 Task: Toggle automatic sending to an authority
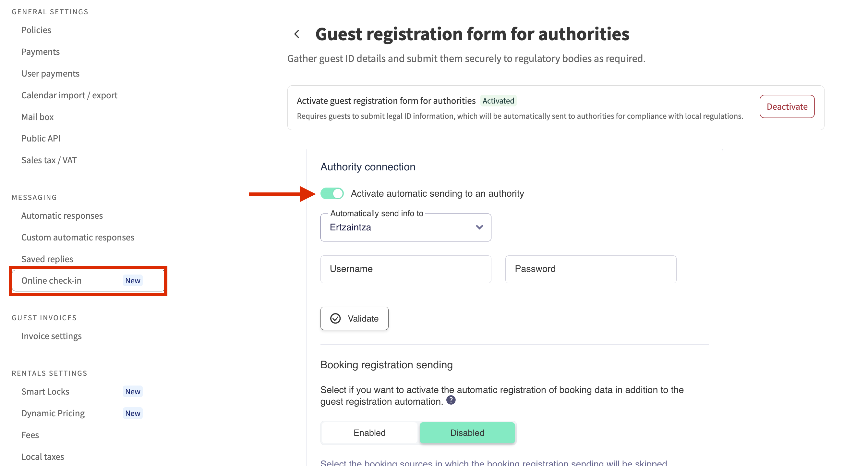click(332, 193)
